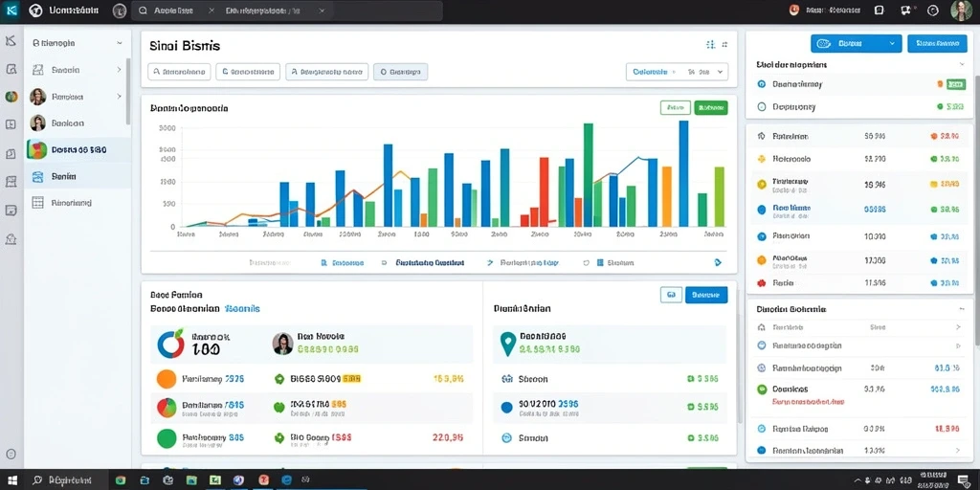Click the solid green button above the bar chart
980x490 pixels.
[x=711, y=107]
